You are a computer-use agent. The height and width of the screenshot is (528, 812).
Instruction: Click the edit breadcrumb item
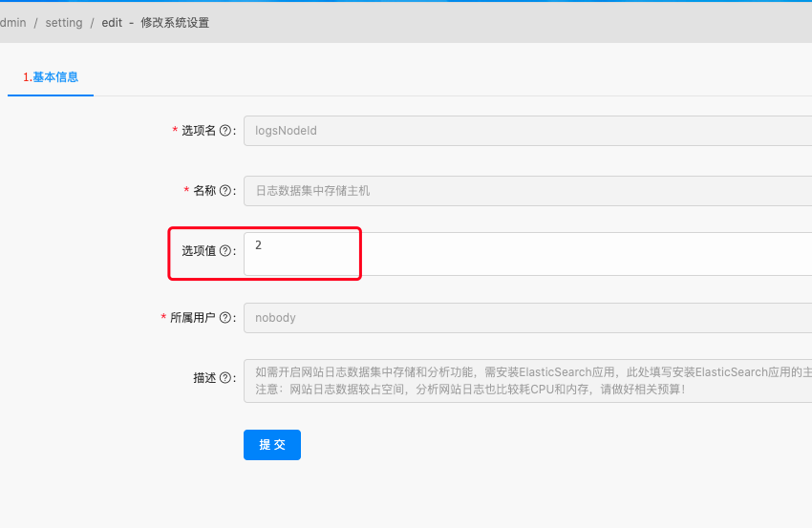[x=112, y=23]
